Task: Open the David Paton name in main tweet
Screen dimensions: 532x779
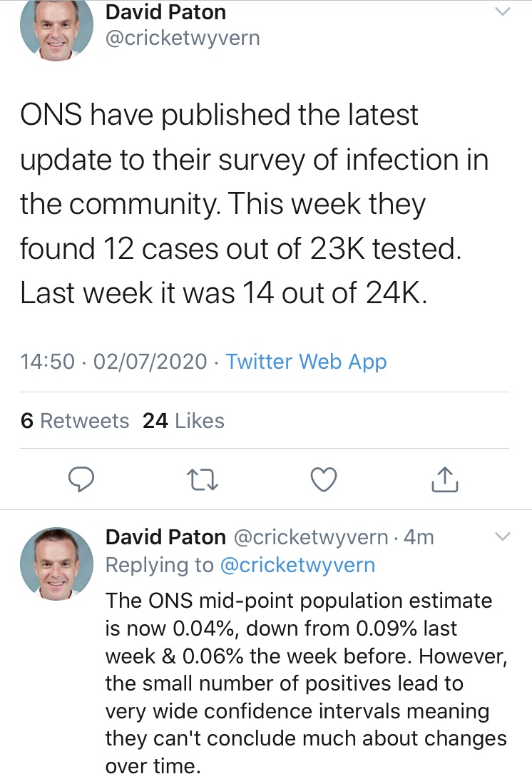Action: click(x=166, y=12)
